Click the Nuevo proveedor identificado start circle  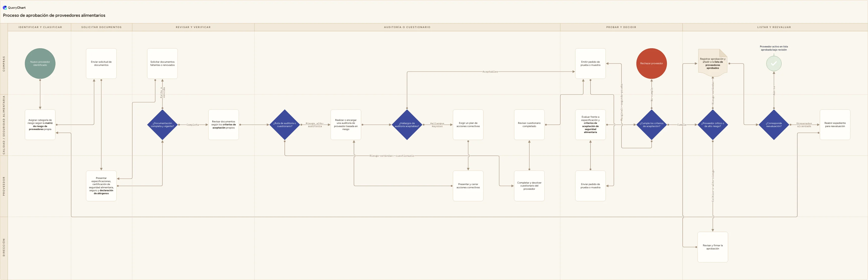40,63
